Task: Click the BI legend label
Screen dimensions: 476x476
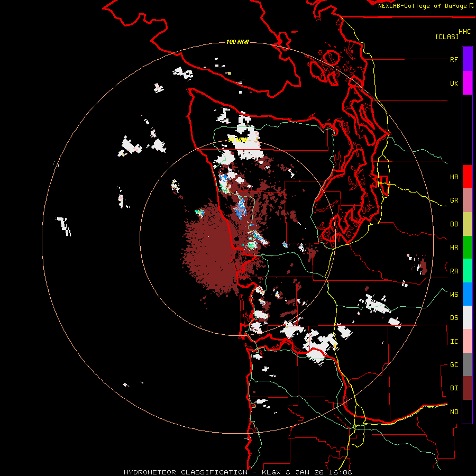Action: coord(454,388)
